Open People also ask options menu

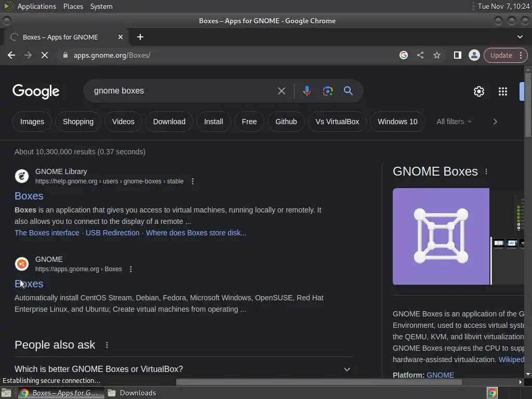(107, 345)
